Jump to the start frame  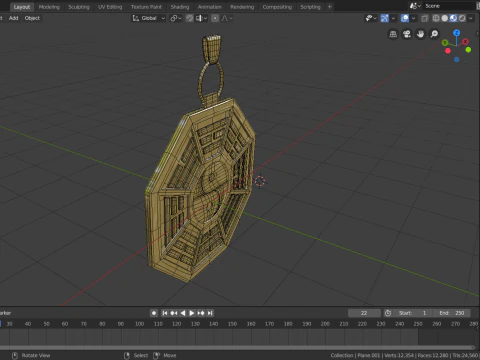tap(165, 313)
